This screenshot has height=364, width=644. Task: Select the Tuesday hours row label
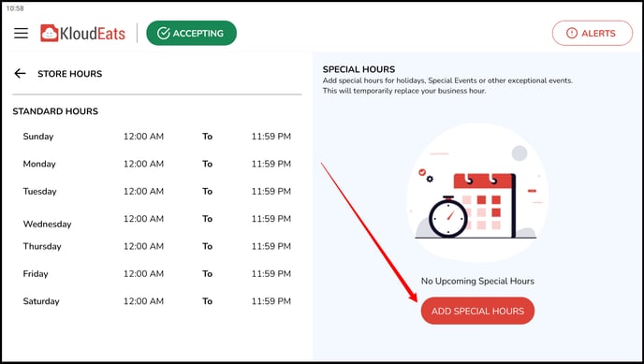pyautogui.click(x=40, y=192)
